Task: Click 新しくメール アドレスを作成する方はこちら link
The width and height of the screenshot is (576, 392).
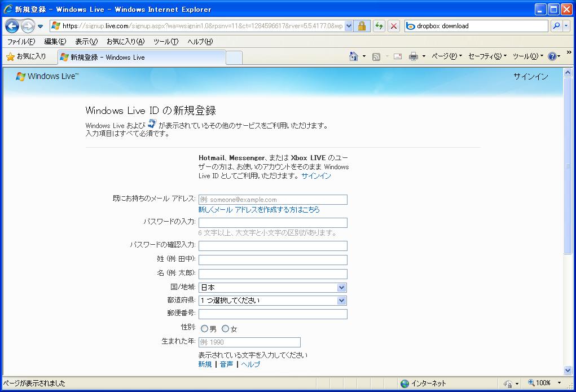Action: click(x=259, y=209)
